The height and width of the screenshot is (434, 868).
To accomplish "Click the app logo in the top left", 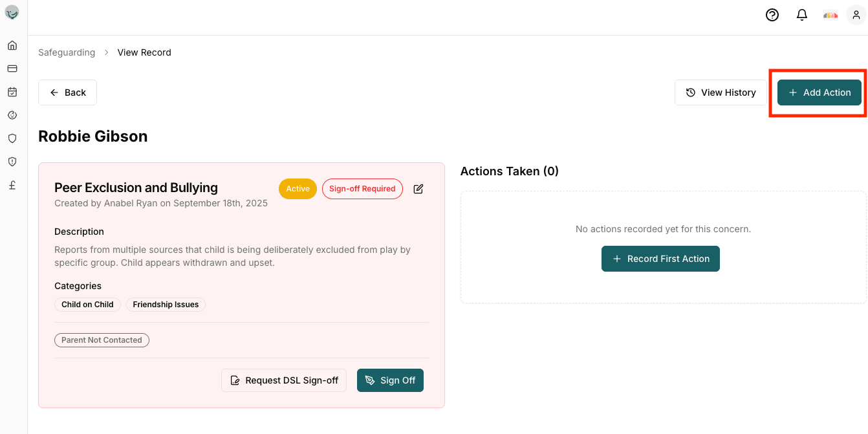I will coord(12,12).
